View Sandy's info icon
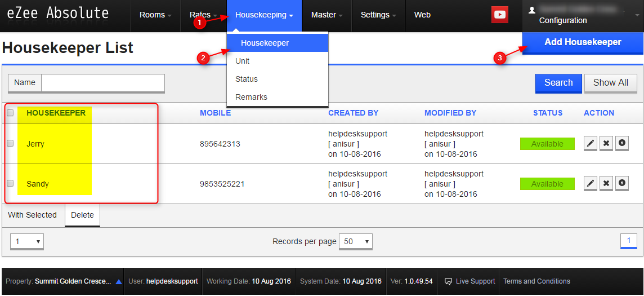 click(x=622, y=183)
